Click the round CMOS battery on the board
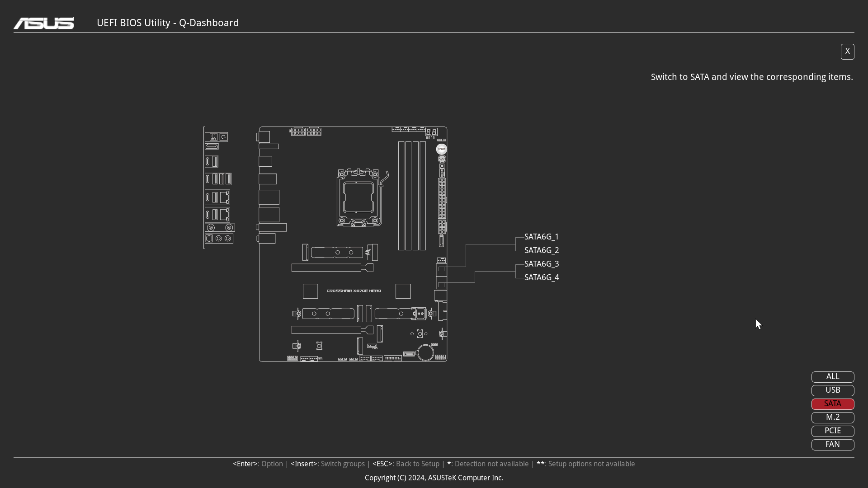Image resolution: width=868 pixels, height=488 pixels. coord(425,352)
